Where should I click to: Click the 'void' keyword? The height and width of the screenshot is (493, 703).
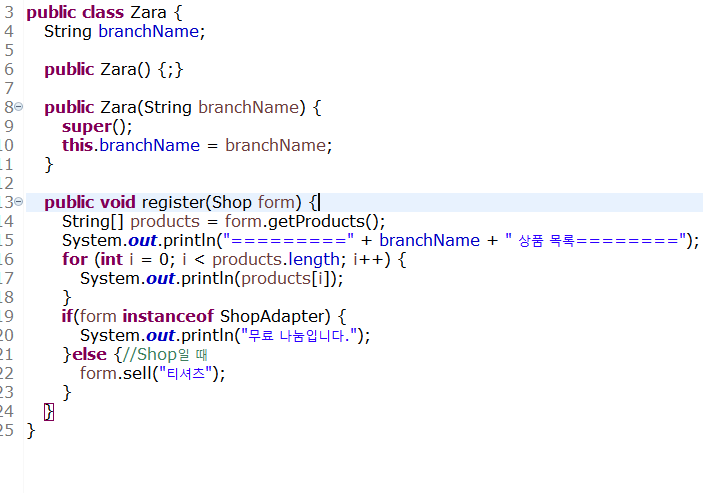click(118, 203)
